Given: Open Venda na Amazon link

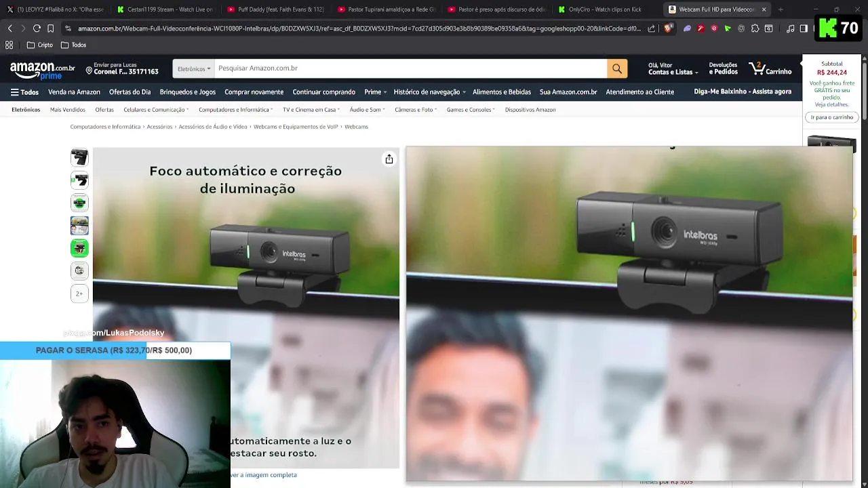Looking at the screenshot, I should (74, 92).
